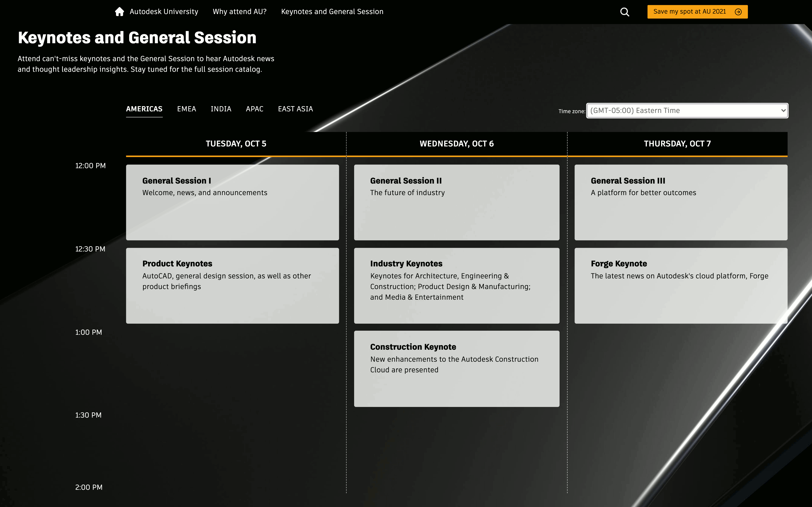Open the APAC region tab
Viewport: 812px width, 507px height.
click(x=254, y=109)
